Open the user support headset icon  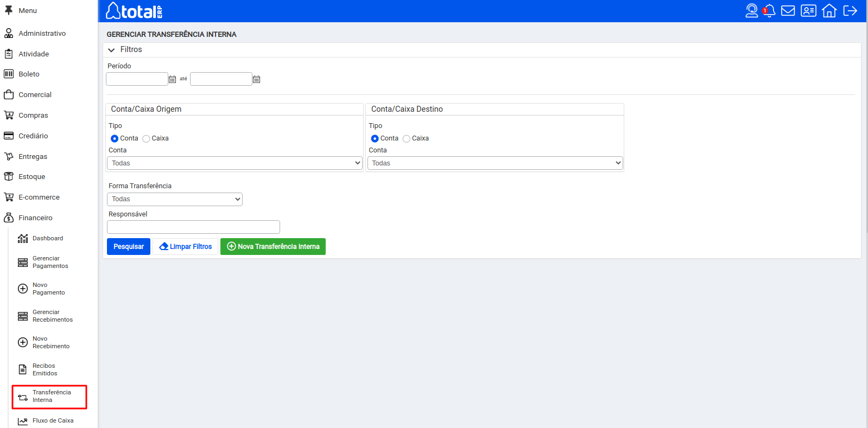(751, 11)
